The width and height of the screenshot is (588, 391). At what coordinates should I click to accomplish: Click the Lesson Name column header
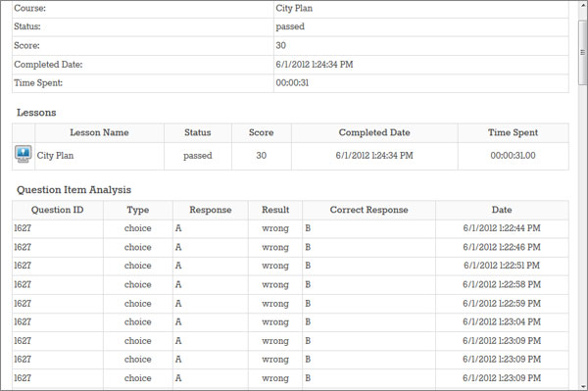[x=99, y=132]
